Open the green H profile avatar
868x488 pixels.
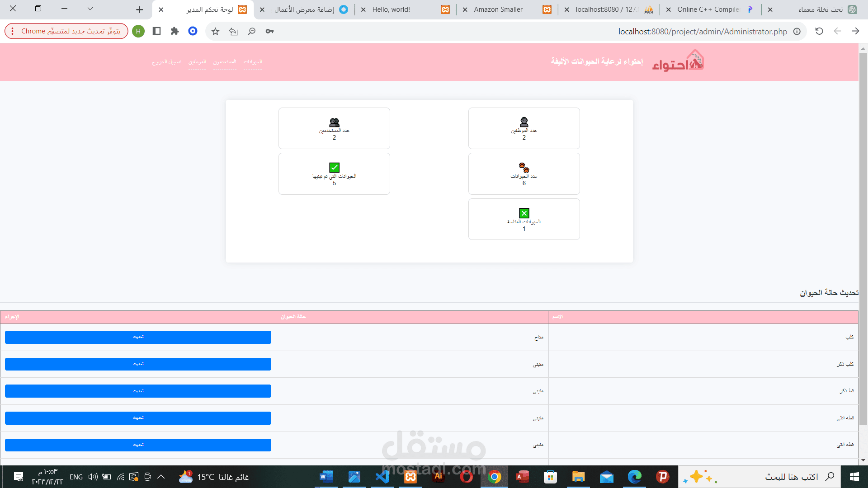pyautogui.click(x=138, y=31)
